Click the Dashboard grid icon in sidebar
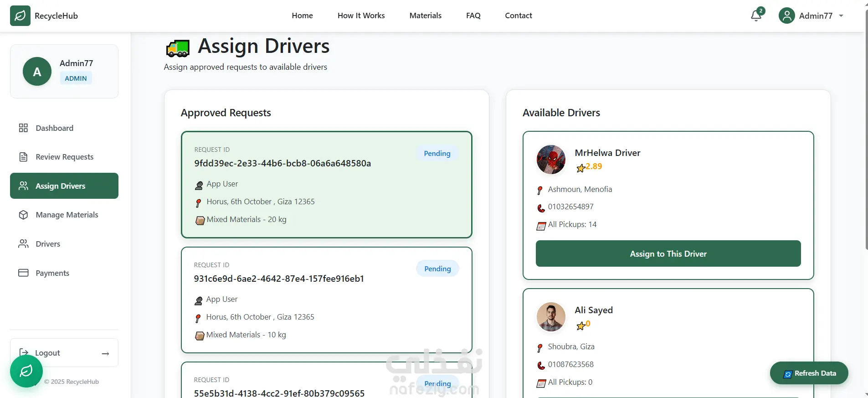Image resolution: width=868 pixels, height=398 pixels. [x=23, y=128]
